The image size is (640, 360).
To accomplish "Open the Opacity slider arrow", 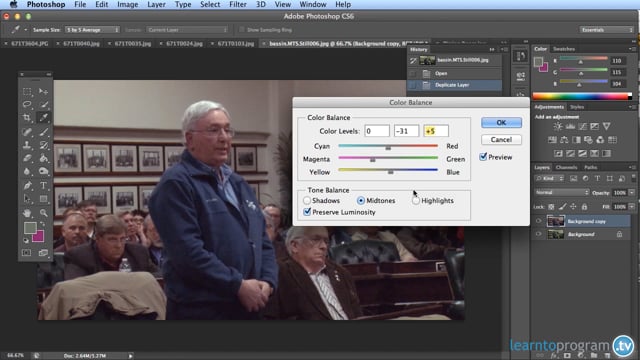I will coord(632,192).
